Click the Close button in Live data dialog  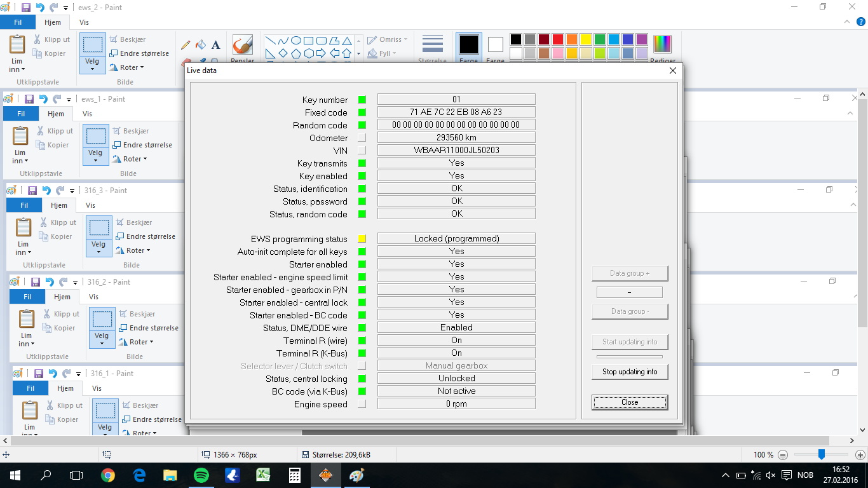point(629,402)
